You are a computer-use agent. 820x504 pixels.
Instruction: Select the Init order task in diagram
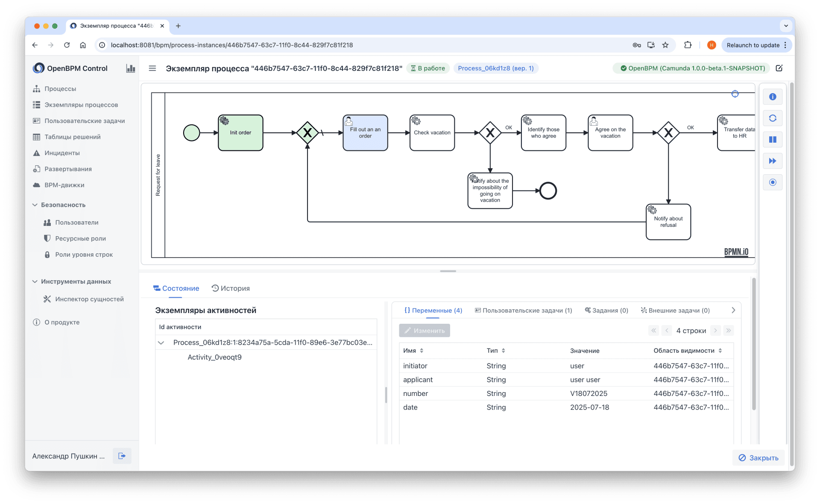[240, 133]
